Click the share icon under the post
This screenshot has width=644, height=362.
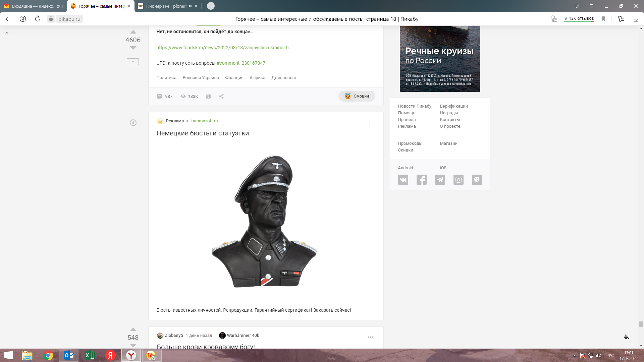point(221,96)
